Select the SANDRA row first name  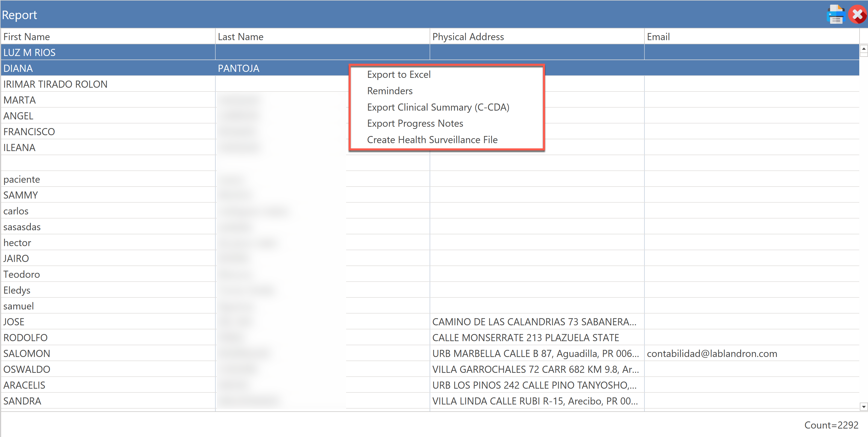tap(22, 401)
